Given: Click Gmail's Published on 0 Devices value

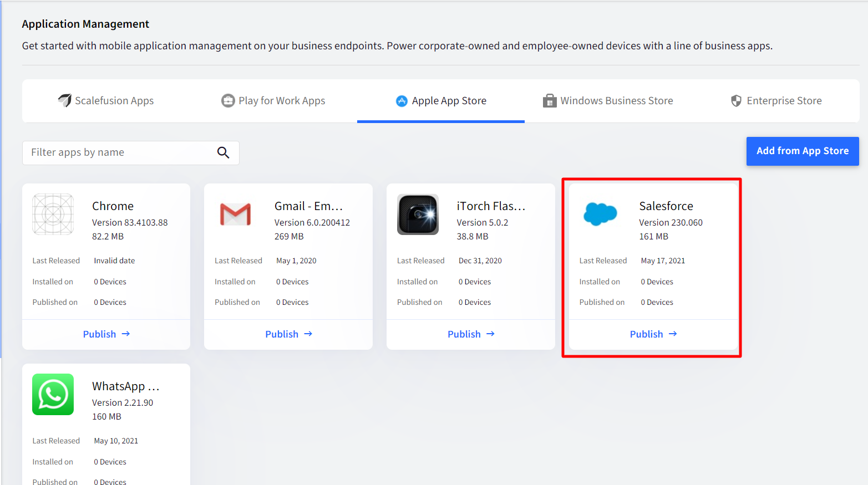Looking at the screenshot, I should [x=292, y=302].
